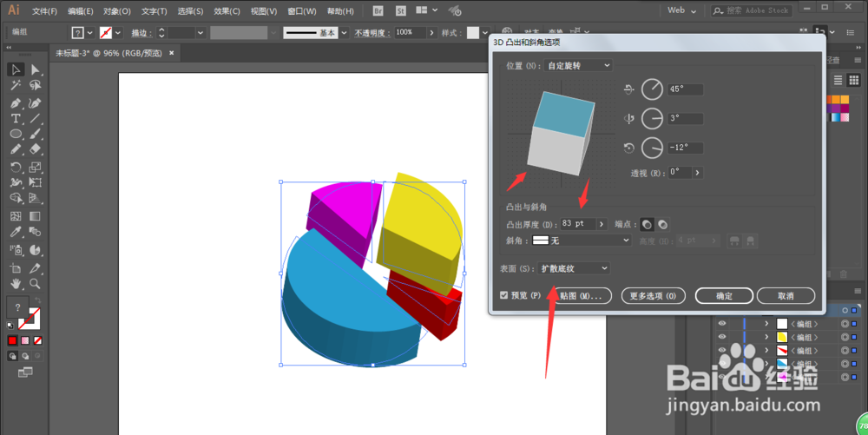Viewport: 868px width, 435px height.
Task: Select the Perspective Grid tool
Action: click(35, 198)
